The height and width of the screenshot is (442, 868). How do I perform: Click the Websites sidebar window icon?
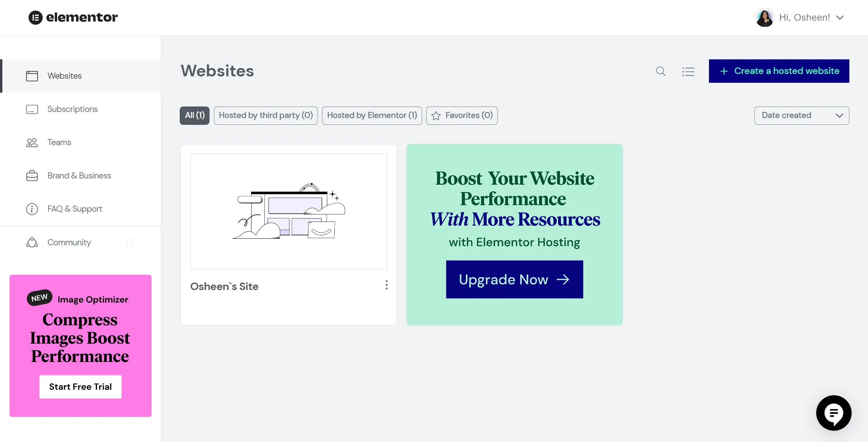[x=32, y=76]
